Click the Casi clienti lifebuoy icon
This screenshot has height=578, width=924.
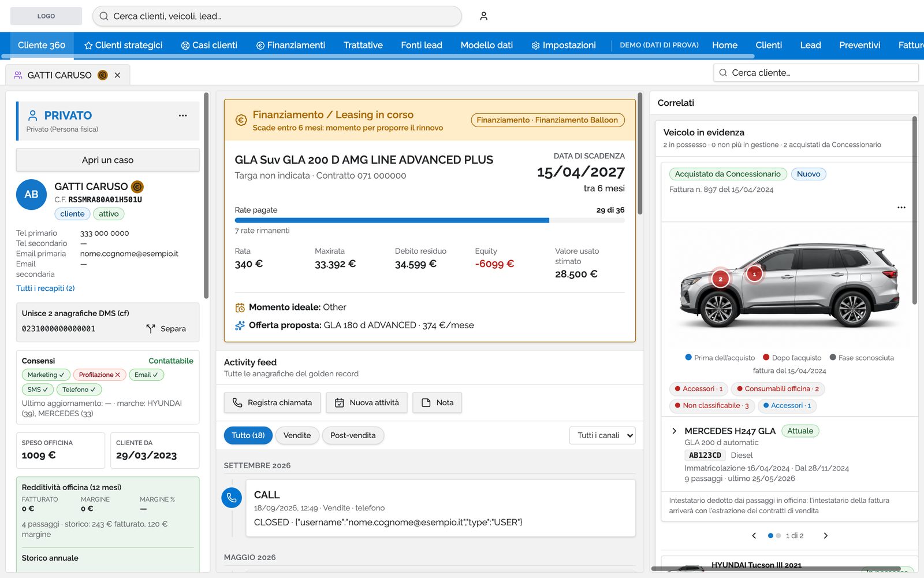185,45
